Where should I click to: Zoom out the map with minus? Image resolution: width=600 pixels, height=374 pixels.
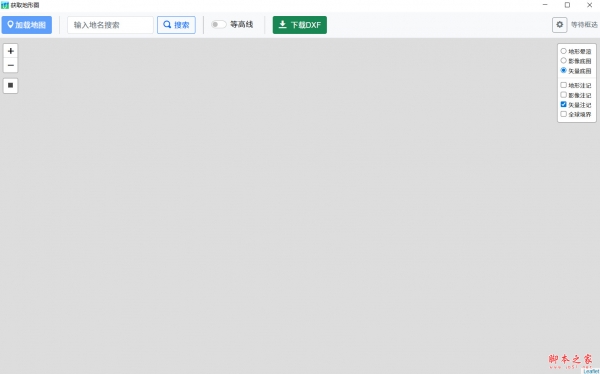pyautogui.click(x=11, y=65)
